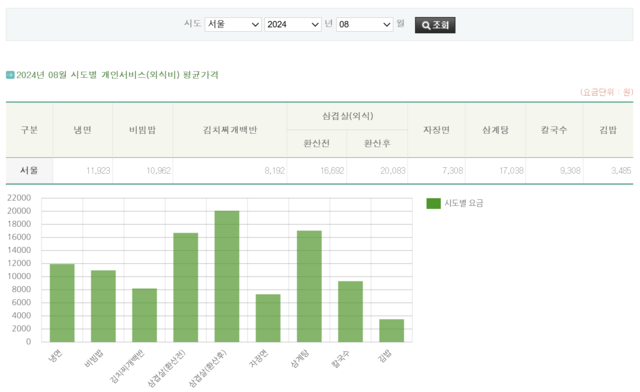The image size is (640, 392).
Task: Click the 삼겹살(환산전) bar in the chart
Action: [186, 287]
